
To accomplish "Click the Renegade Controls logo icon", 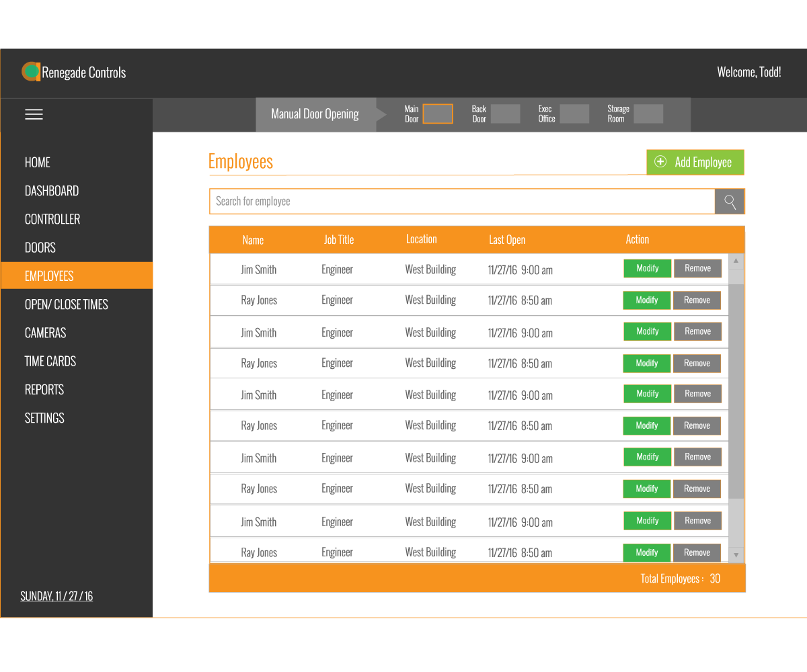I will coord(31,72).
